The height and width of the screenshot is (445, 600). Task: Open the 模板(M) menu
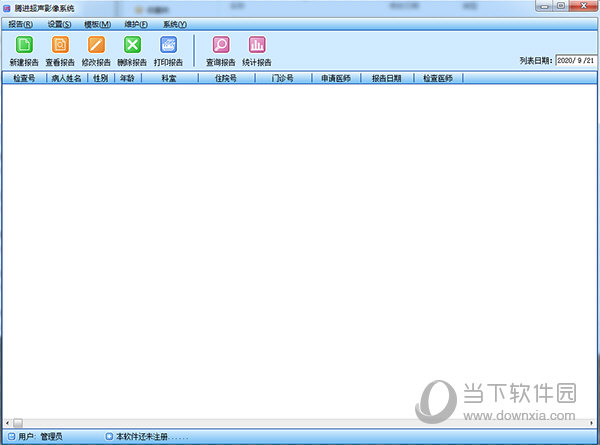point(98,24)
